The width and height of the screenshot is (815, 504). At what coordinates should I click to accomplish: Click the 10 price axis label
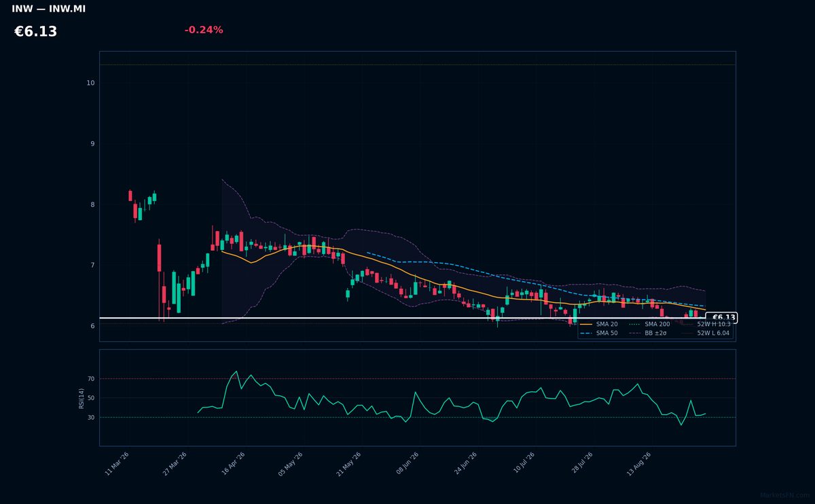click(90, 83)
